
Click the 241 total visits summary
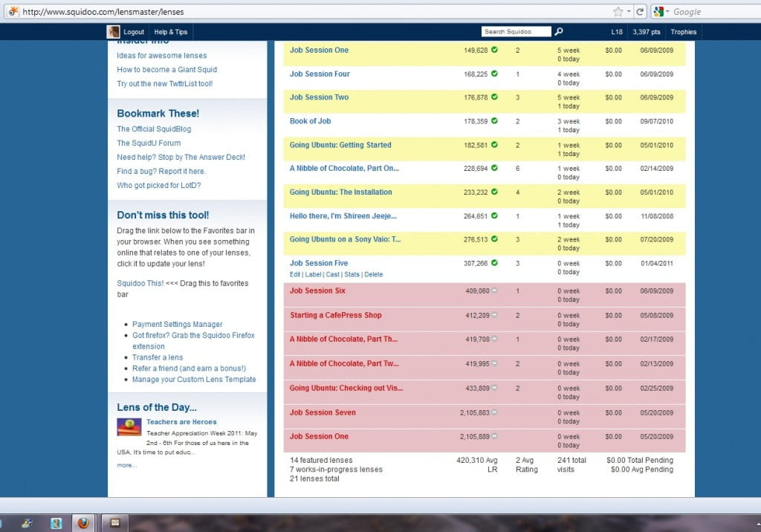571,465
